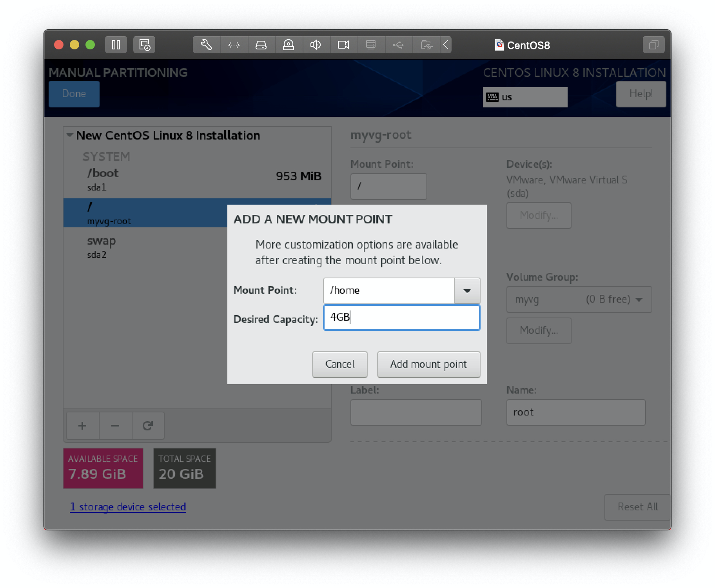This screenshot has width=715, height=588.
Task: Click the empty Label field
Action: point(416,412)
